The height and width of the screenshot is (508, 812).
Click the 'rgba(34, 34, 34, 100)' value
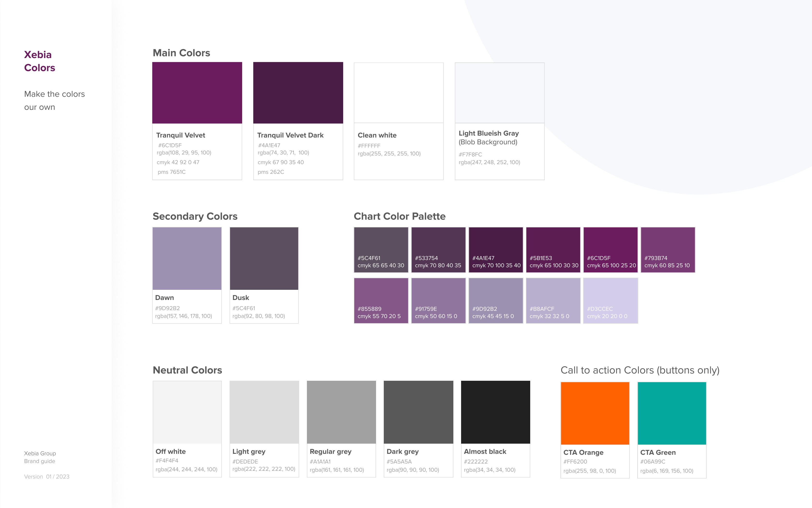click(490, 470)
